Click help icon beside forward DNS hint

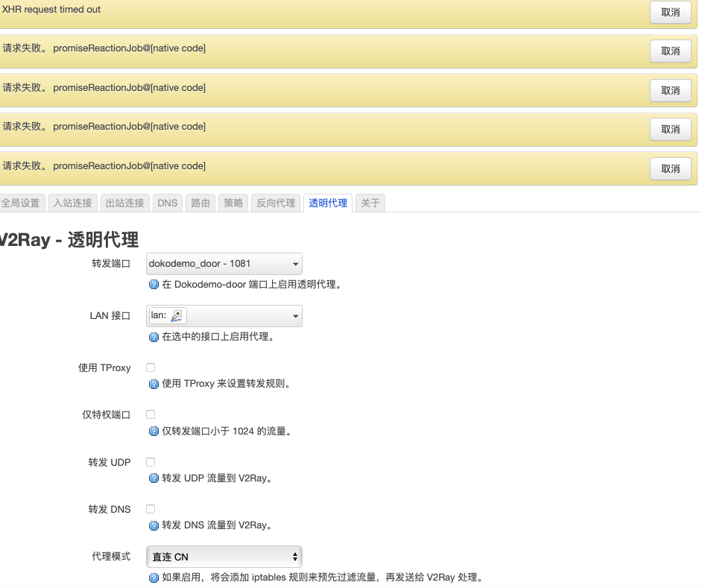(154, 525)
